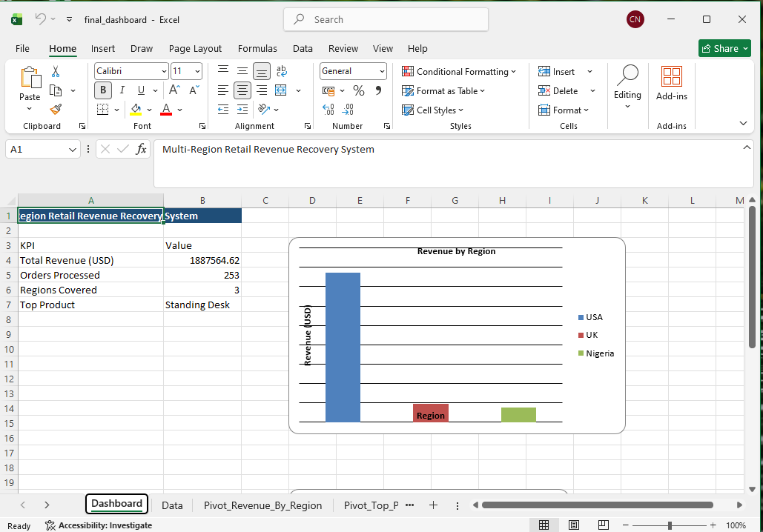Screen dimensions: 763x532
Task: Click Accessibility: Investigate in status bar
Action: point(99,525)
